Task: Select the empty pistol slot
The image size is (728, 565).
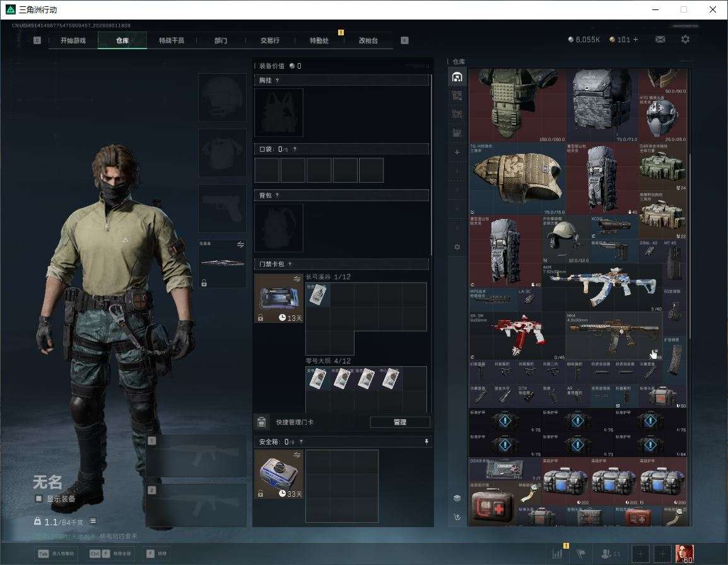Action: tap(222, 209)
